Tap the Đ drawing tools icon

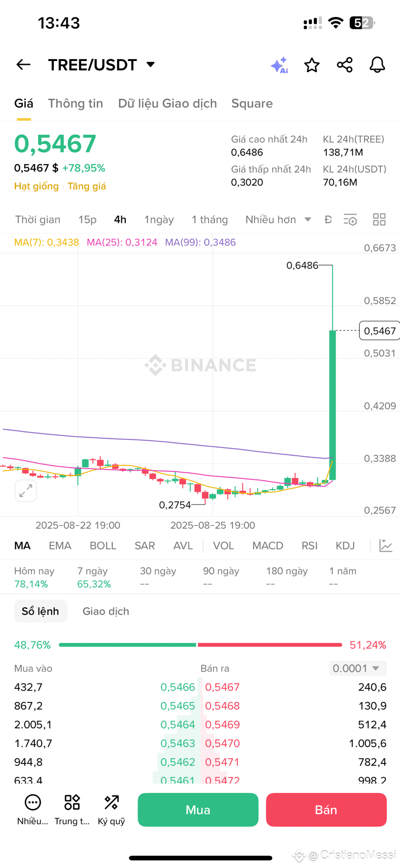pos(328,219)
